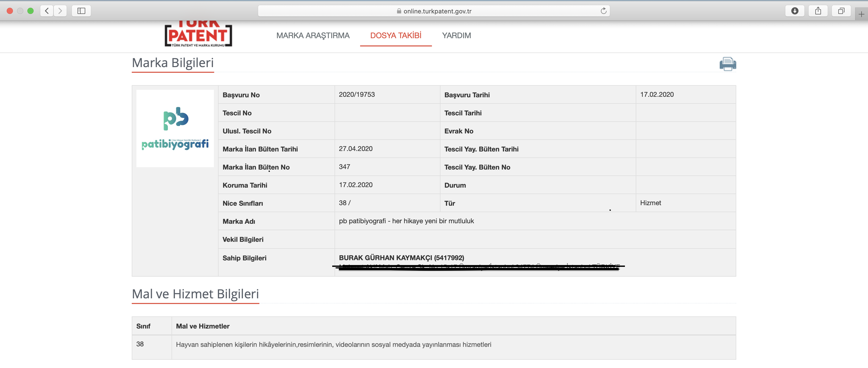The width and height of the screenshot is (868, 368).
Task: Select bulletin date 27.04.2020
Action: click(355, 149)
